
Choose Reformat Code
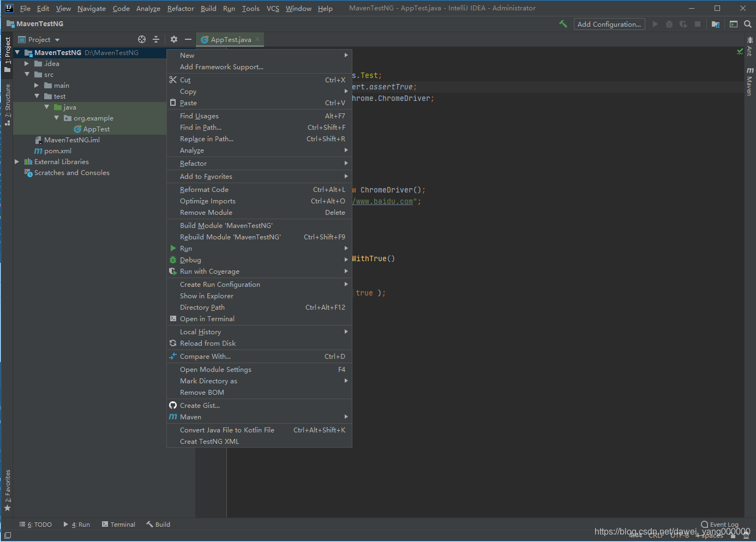(x=259, y=189)
